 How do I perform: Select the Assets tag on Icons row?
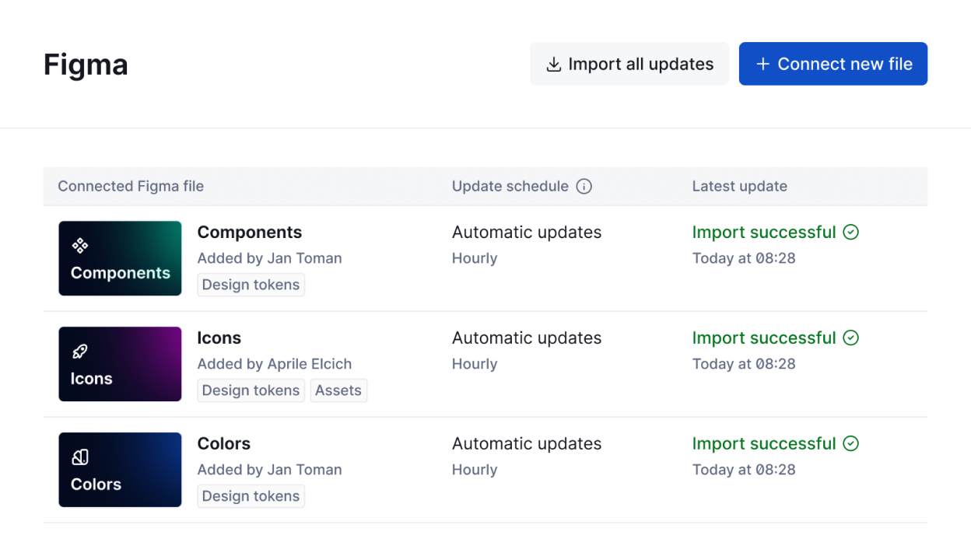tap(338, 390)
